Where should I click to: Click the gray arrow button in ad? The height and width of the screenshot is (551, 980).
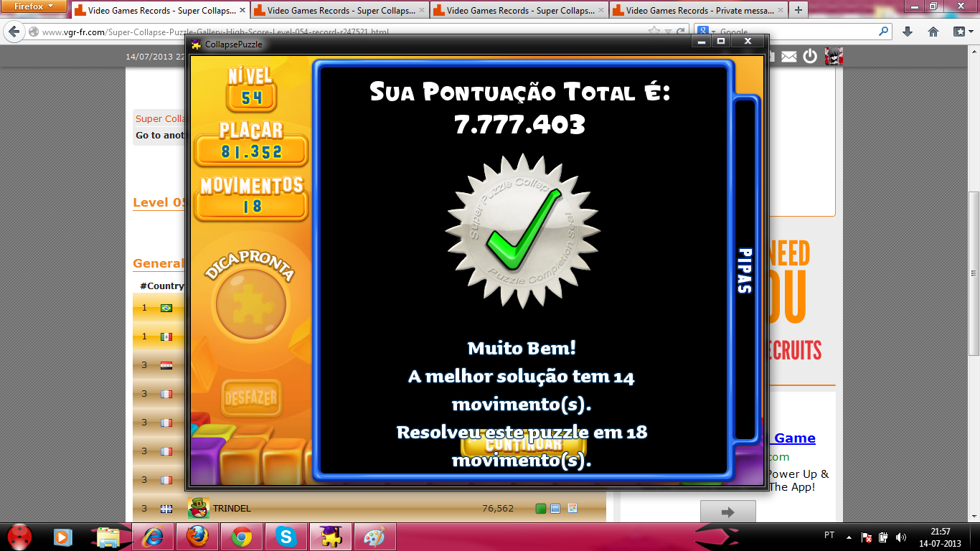coord(727,512)
